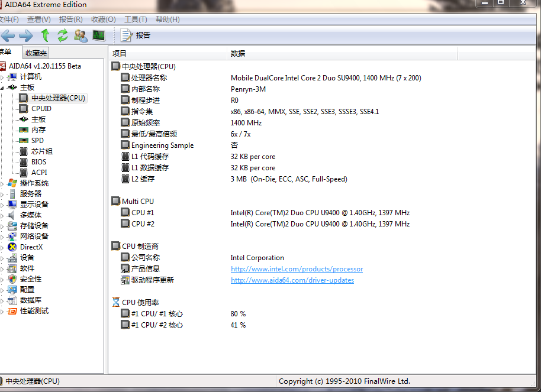
Task: Open the 收藏(O) menu
Action: coord(103,20)
